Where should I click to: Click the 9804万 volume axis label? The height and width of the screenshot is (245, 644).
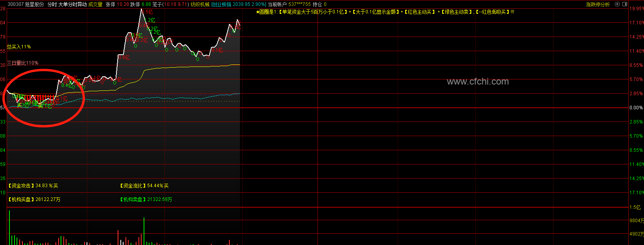click(x=637, y=221)
